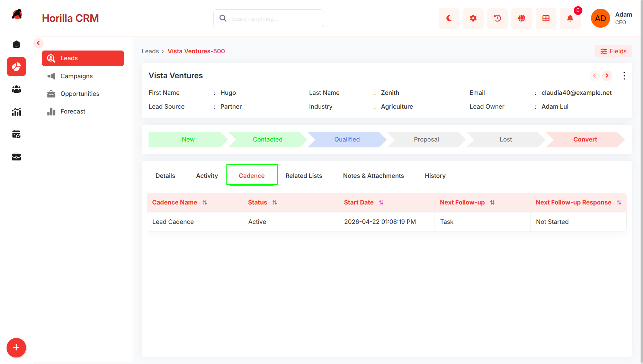This screenshot has width=643, height=364.
Task: Switch to the History tab
Action: pyautogui.click(x=435, y=176)
